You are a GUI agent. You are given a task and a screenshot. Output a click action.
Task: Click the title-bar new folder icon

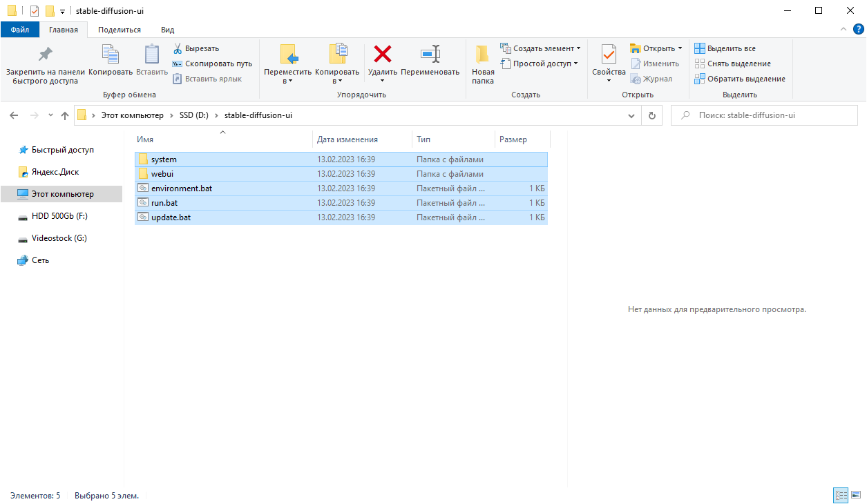tap(49, 11)
